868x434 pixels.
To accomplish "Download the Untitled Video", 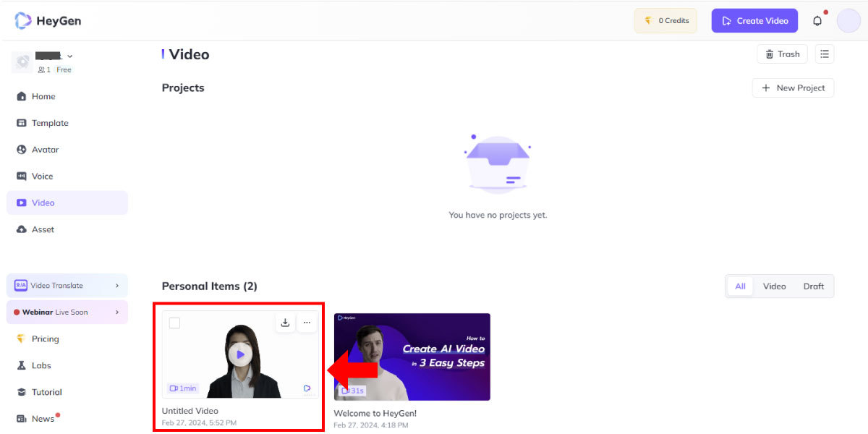I will (285, 323).
